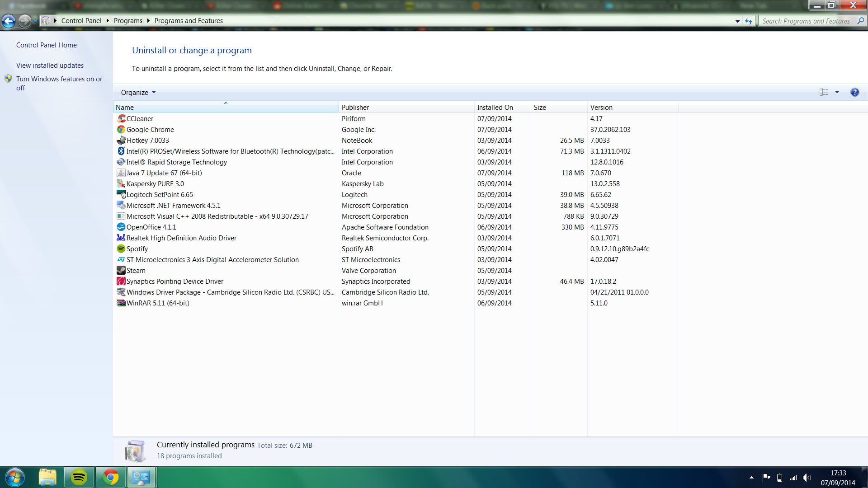Select the Oracle publisher cell
This screenshot has height=488, width=868.
tap(351, 173)
